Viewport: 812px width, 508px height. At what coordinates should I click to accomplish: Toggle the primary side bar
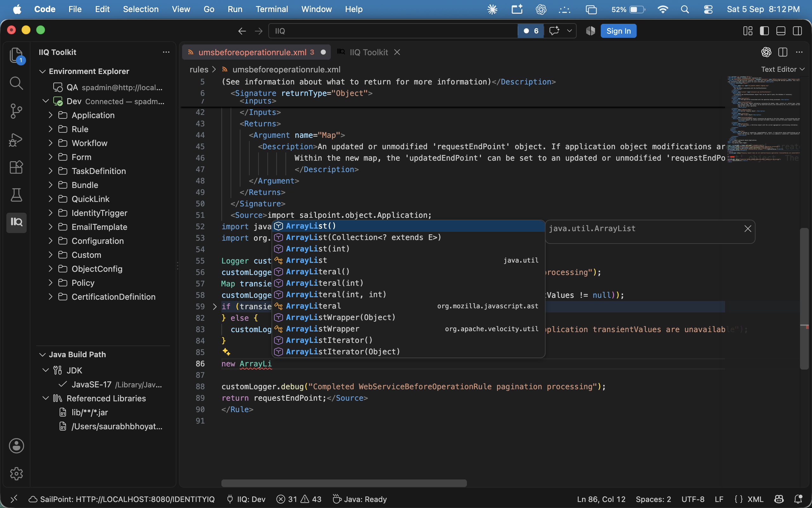point(764,31)
